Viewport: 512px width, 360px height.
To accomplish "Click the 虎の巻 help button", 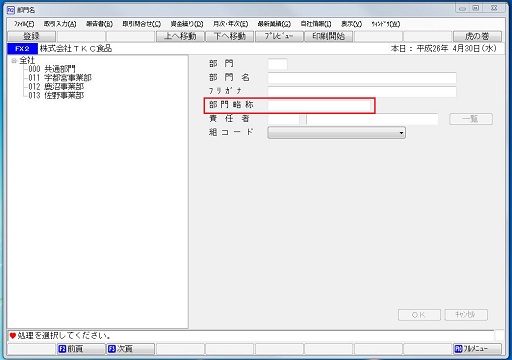I will pyautogui.click(x=477, y=36).
